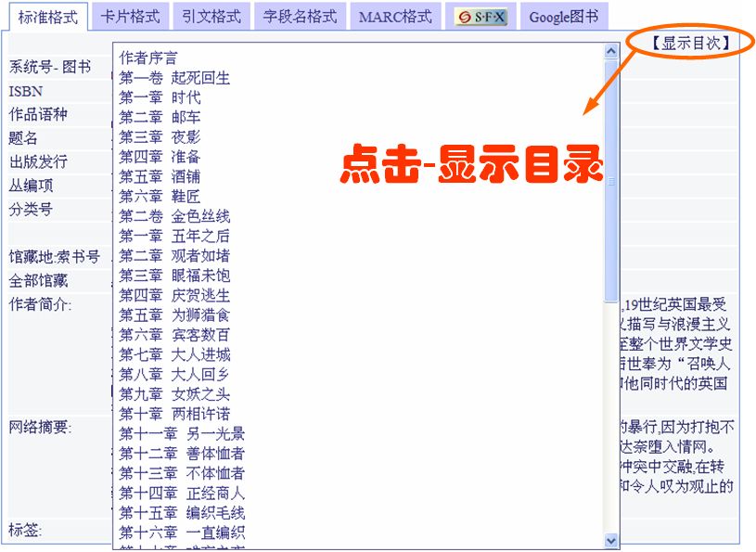
Task: Select 第七章 大人进城 entry
Action: (x=174, y=354)
